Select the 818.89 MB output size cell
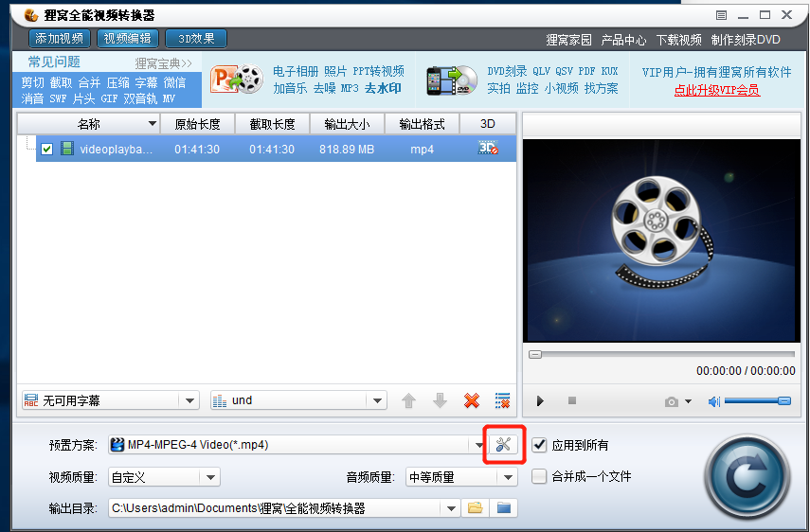Viewport: 810px width, 532px height. tap(347, 150)
